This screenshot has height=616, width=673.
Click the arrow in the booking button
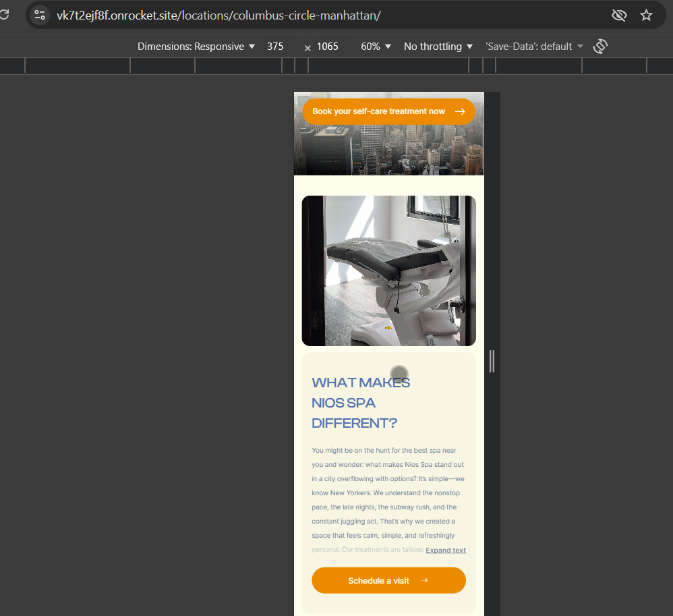460,111
